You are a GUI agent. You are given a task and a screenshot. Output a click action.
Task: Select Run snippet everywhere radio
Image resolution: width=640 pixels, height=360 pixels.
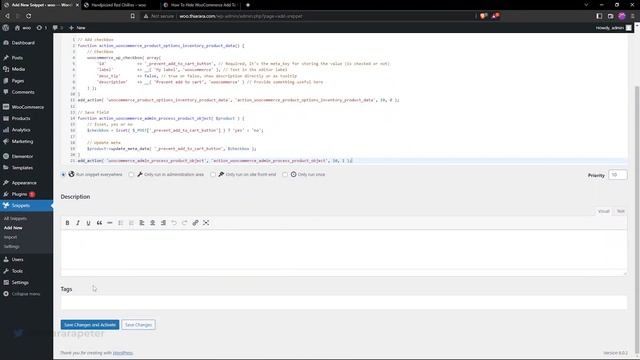pos(63,175)
